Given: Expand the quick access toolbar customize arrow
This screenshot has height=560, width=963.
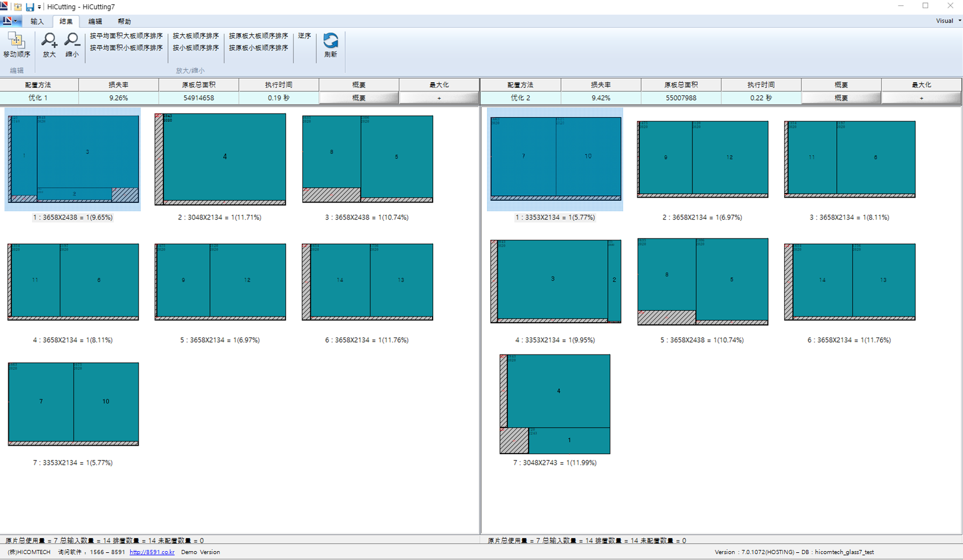Looking at the screenshot, I should [x=40, y=7].
